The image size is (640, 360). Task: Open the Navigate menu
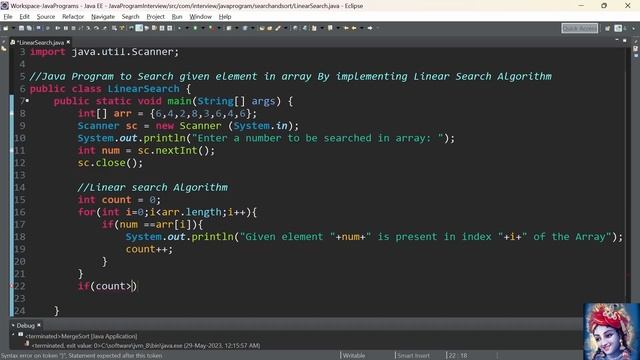[103, 17]
